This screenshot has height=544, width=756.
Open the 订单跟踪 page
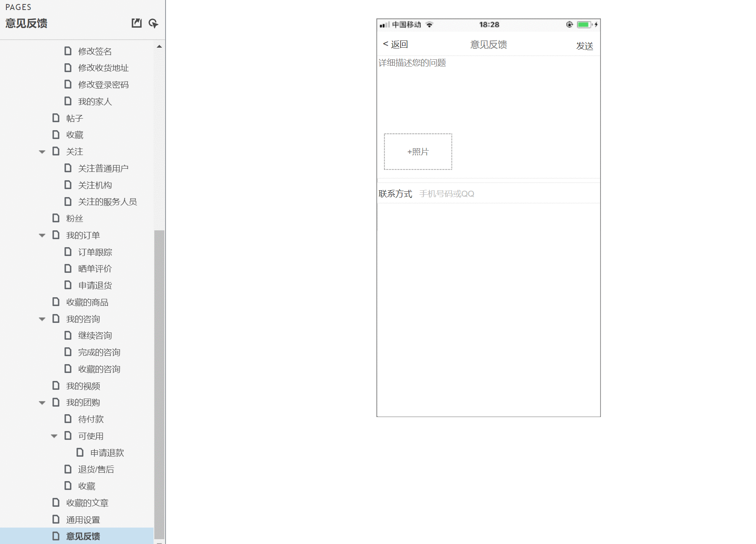[x=95, y=252]
